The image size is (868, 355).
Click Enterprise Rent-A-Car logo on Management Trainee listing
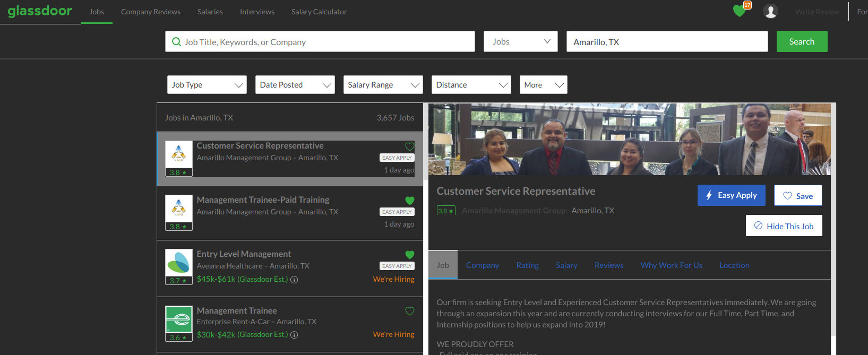(179, 319)
